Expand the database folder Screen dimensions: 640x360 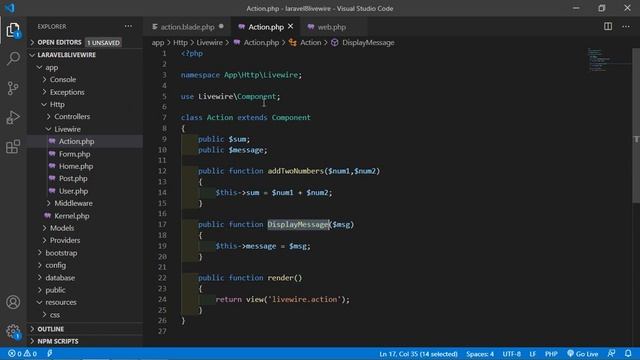(60, 278)
